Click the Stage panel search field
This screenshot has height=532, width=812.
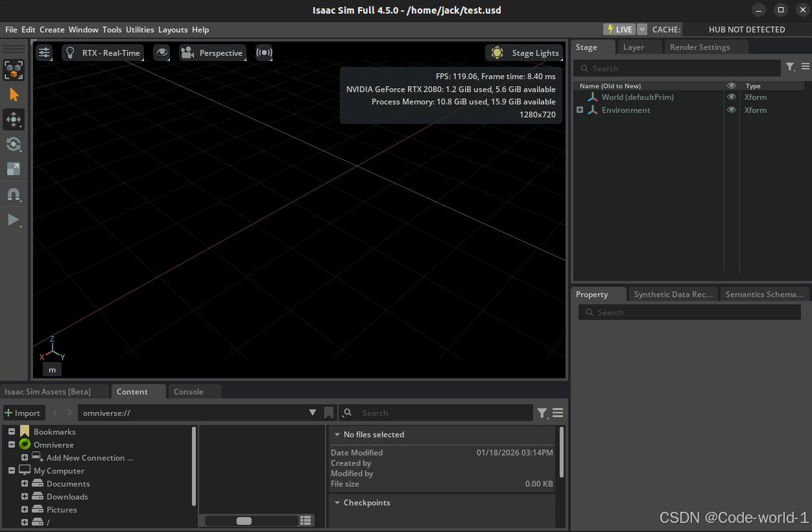coord(677,68)
